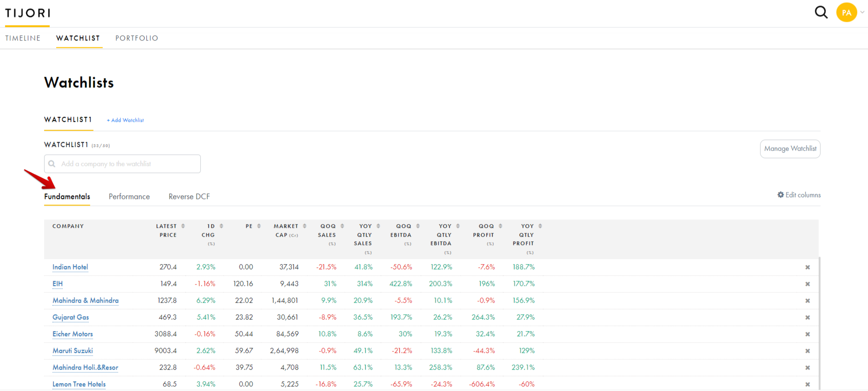868x391 pixels.
Task: Click the + Add Watchlist link
Action: (125, 120)
